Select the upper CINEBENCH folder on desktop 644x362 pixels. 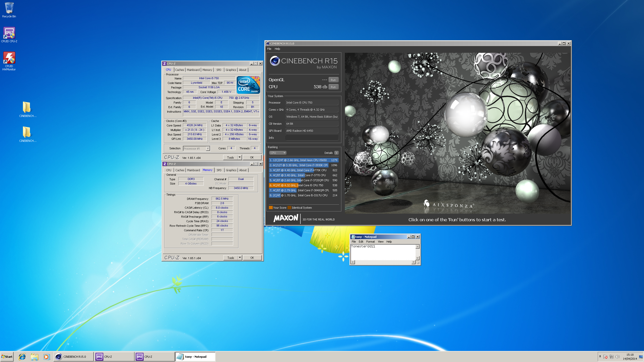click(x=28, y=109)
